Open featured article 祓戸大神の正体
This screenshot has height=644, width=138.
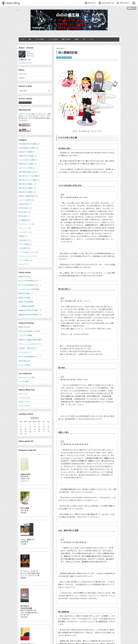[x=24, y=361]
